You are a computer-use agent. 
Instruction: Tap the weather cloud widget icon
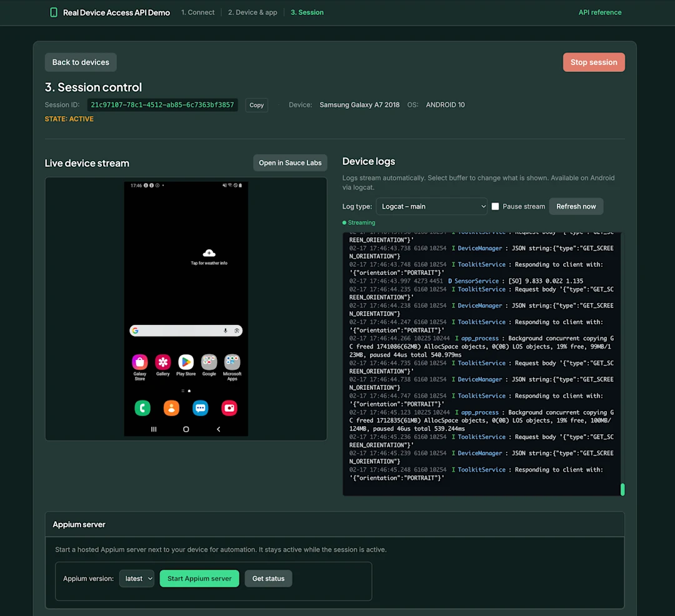[x=209, y=253]
